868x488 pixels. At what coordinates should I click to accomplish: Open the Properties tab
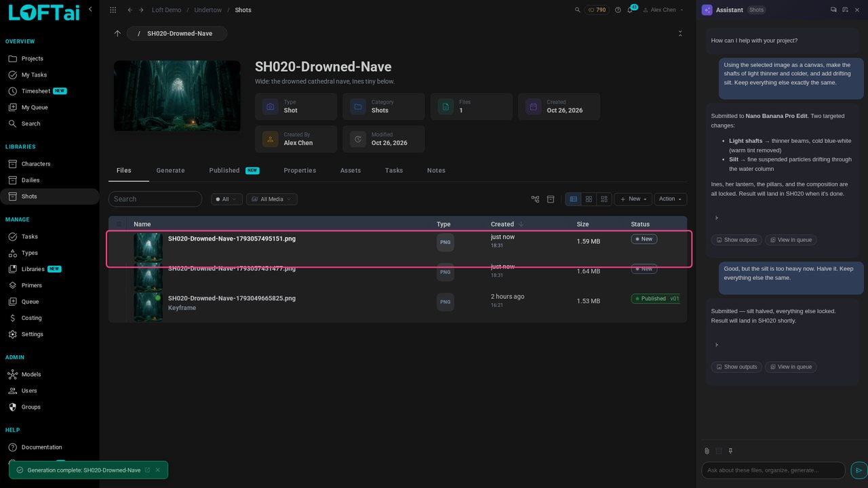(x=300, y=170)
